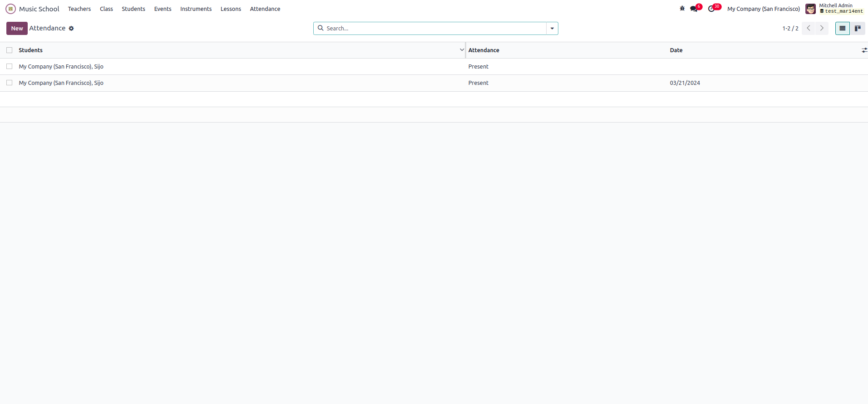Open the Attendance menu

pyautogui.click(x=265, y=9)
